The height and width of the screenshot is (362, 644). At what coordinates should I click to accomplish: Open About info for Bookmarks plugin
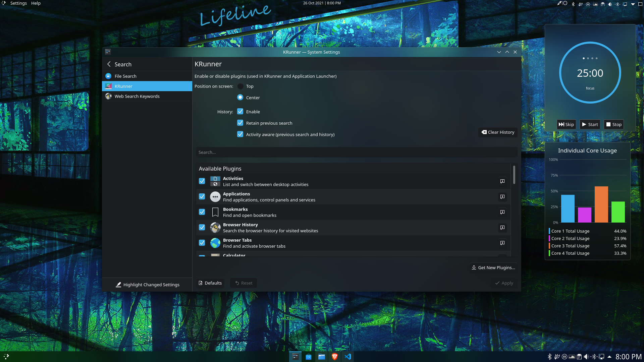502,212
